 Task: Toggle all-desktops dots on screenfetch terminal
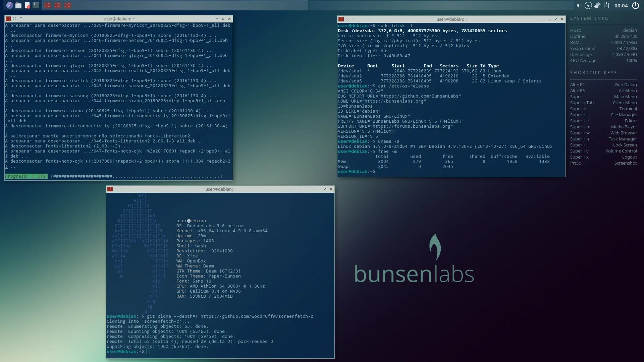(x=116, y=189)
